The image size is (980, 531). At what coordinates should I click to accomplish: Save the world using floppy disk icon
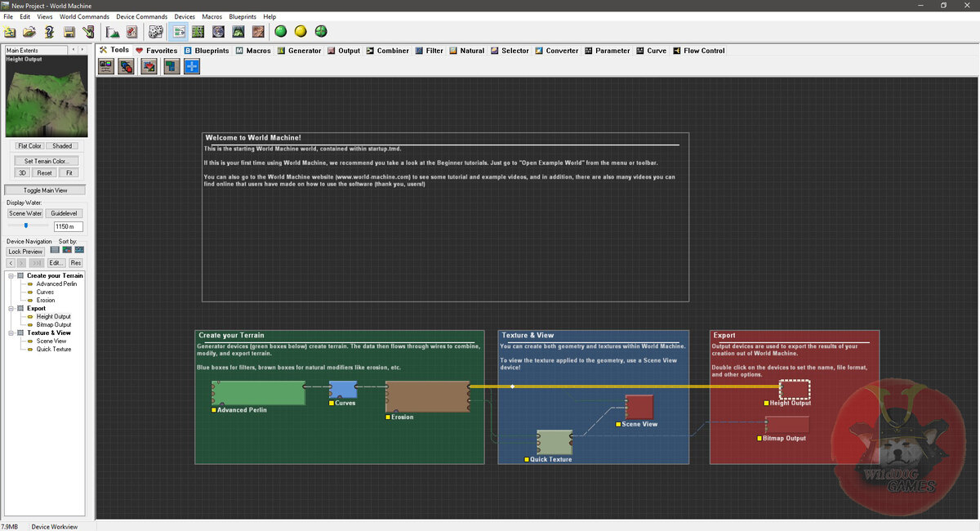click(x=69, y=32)
